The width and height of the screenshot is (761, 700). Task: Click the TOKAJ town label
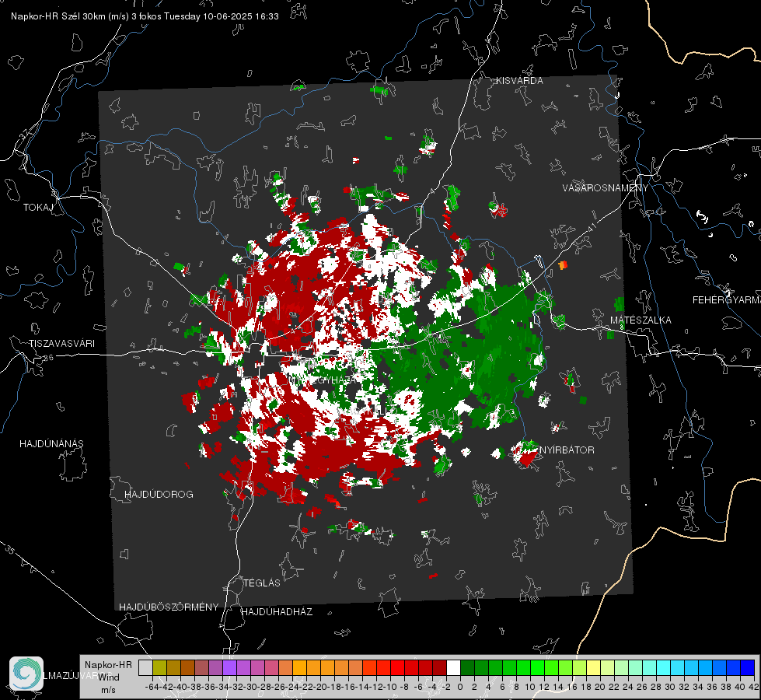[38, 208]
